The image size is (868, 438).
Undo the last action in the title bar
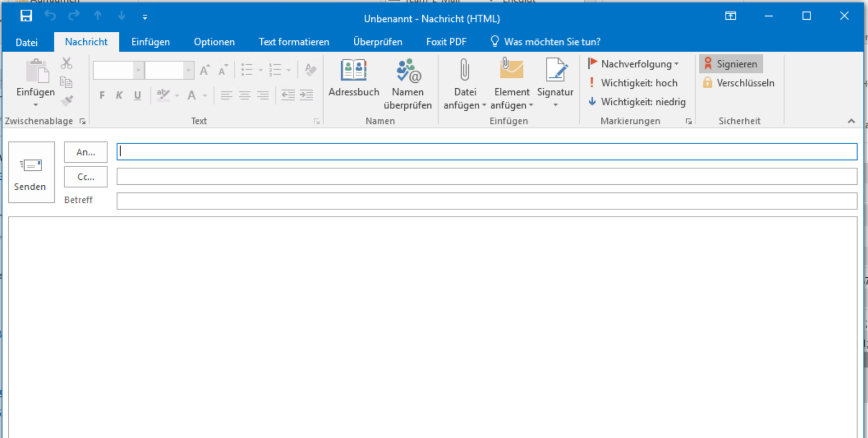pyautogui.click(x=50, y=16)
